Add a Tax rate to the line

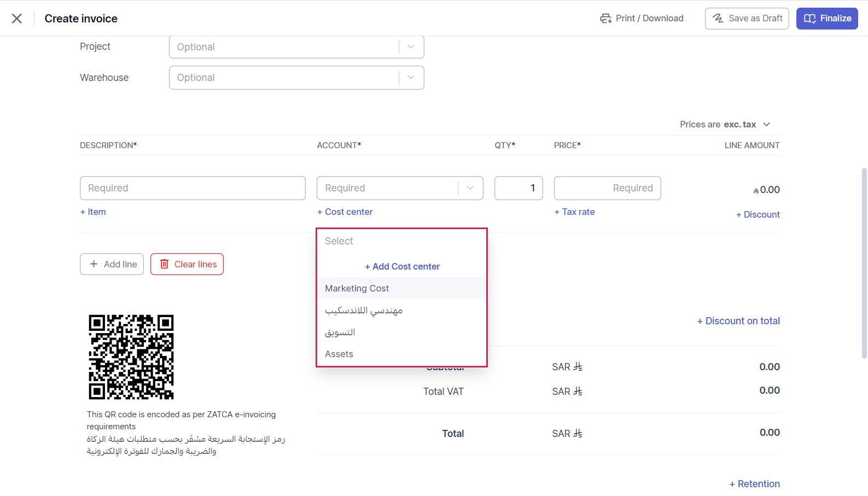[574, 212]
